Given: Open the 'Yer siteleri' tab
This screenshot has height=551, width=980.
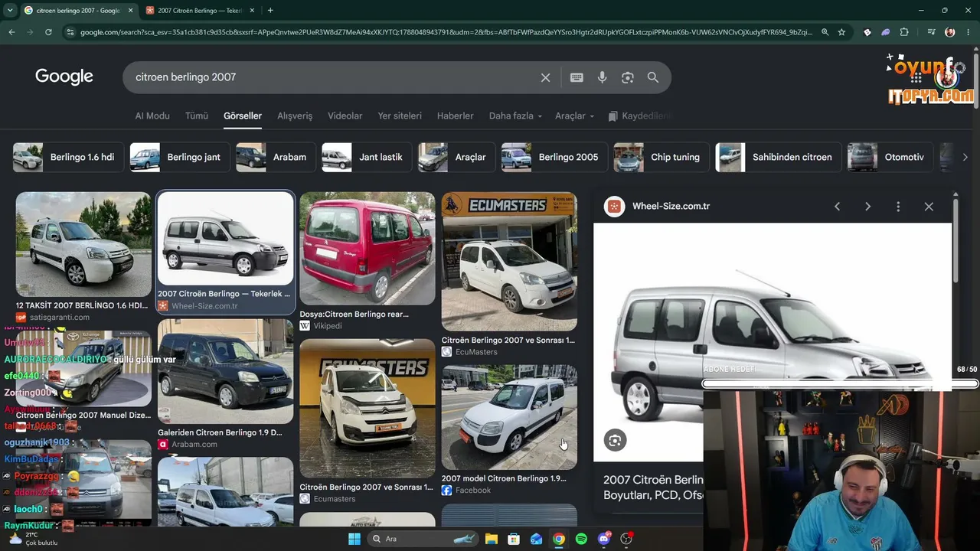Looking at the screenshot, I should [400, 116].
